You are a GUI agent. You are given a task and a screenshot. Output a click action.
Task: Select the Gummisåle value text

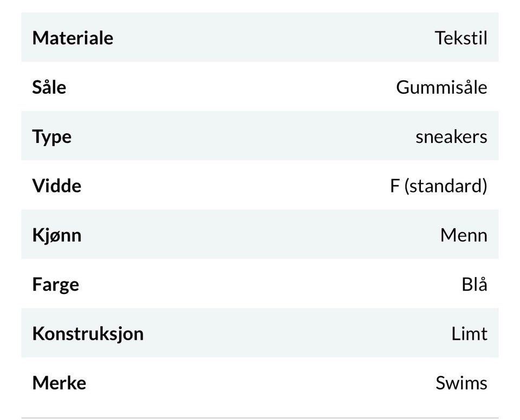tap(442, 87)
